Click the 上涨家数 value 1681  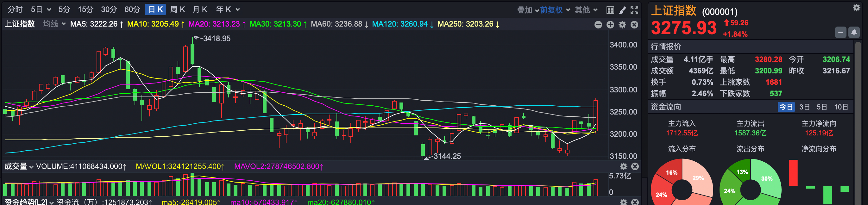(774, 82)
